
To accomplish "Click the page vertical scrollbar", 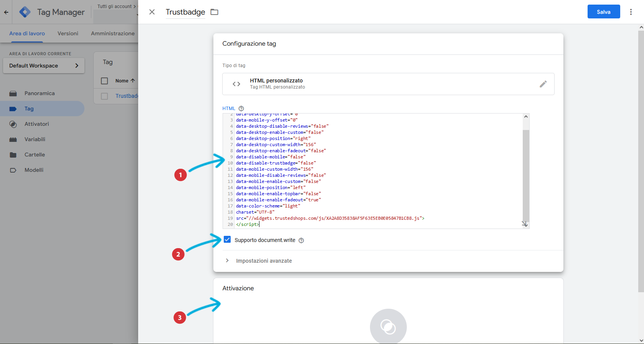I will coord(641,161).
